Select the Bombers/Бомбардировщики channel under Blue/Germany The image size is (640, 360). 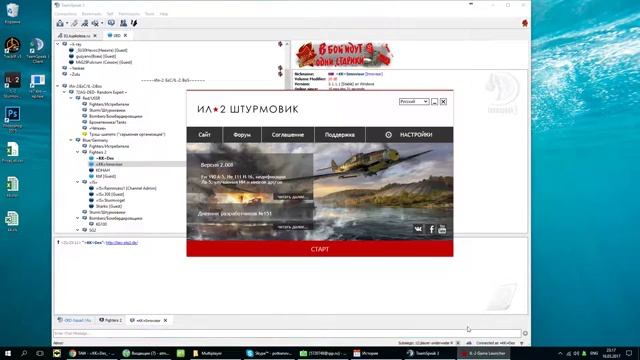(116, 218)
